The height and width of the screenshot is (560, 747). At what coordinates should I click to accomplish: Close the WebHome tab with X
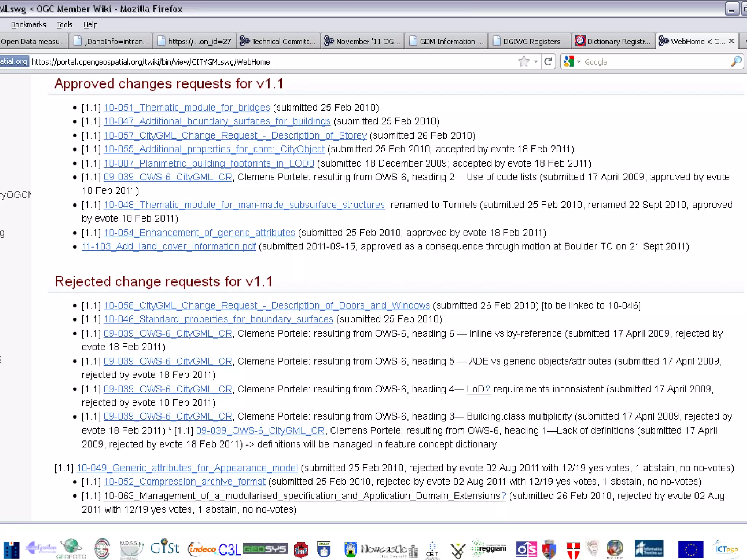(x=731, y=41)
